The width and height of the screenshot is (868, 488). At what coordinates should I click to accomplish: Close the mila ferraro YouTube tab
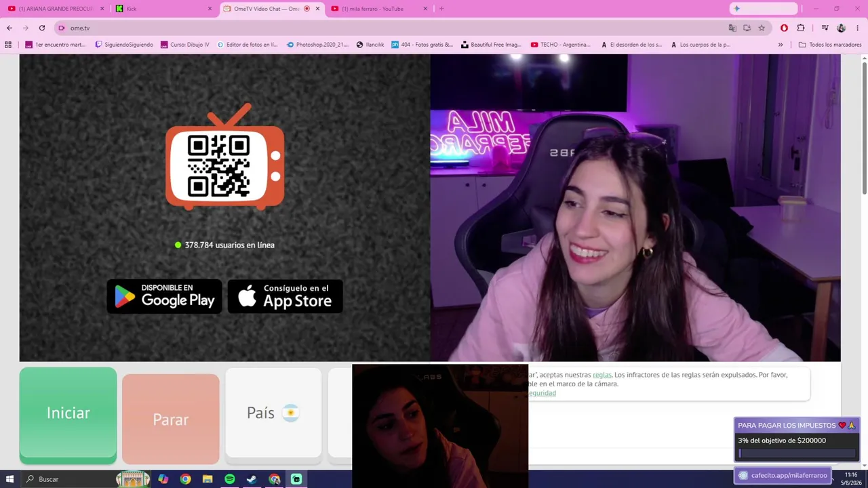(x=425, y=9)
